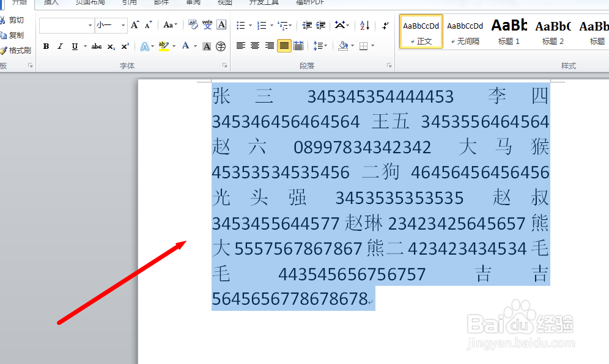Expand the borders options arrow

[x=373, y=46]
